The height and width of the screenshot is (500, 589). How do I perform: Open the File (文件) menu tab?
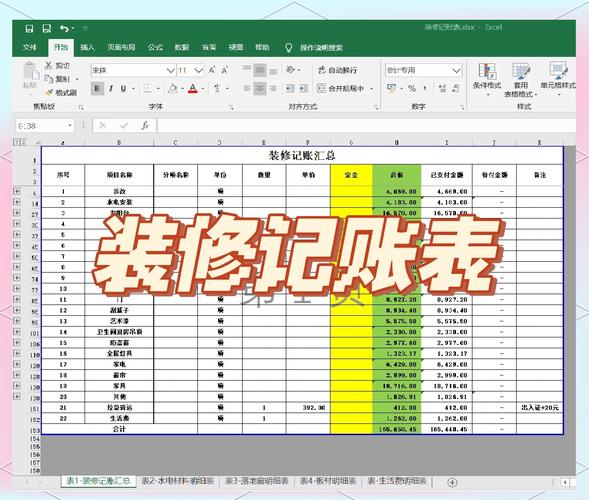pyautogui.click(x=30, y=47)
